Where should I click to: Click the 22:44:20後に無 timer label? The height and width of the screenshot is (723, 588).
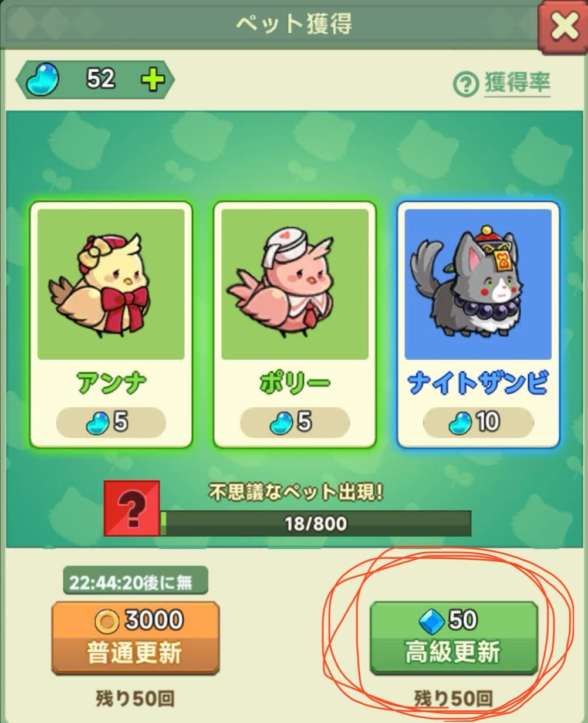(135, 581)
